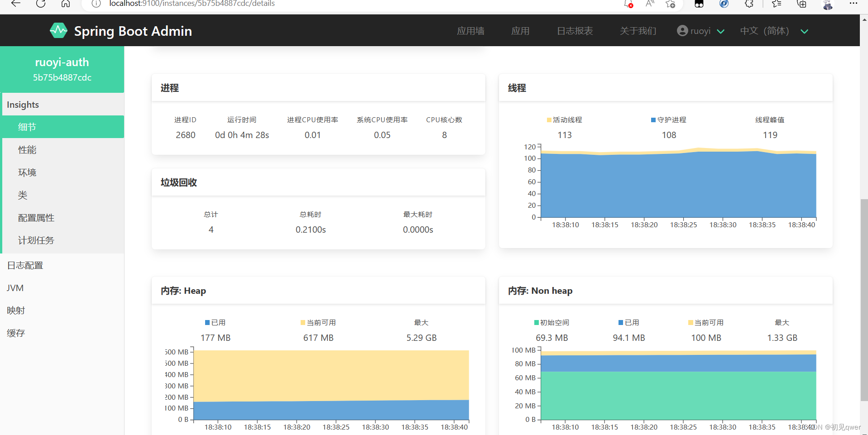Open the browser extensions puzzle icon
Screen dimensions: 868x435
point(749,5)
